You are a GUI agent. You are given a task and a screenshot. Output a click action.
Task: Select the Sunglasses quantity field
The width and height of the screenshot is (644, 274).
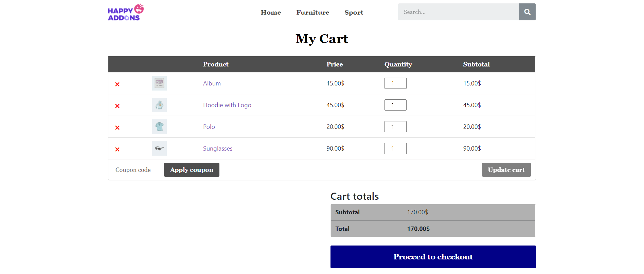(x=395, y=148)
